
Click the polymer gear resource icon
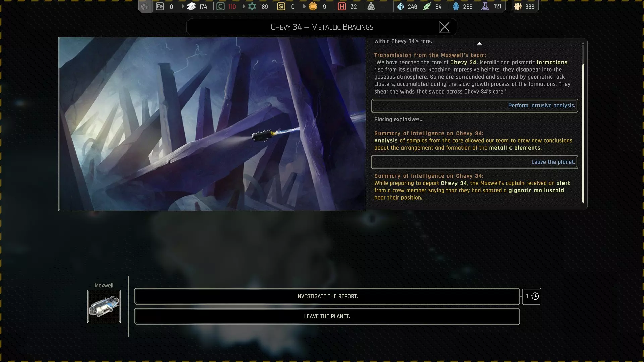coord(252,6)
